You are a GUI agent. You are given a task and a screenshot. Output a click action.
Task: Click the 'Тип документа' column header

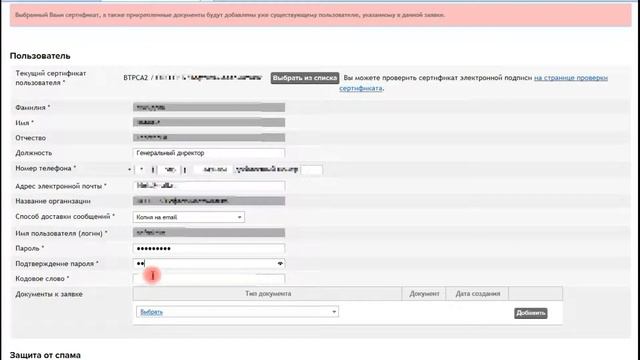pyautogui.click(x=268, y=293)
